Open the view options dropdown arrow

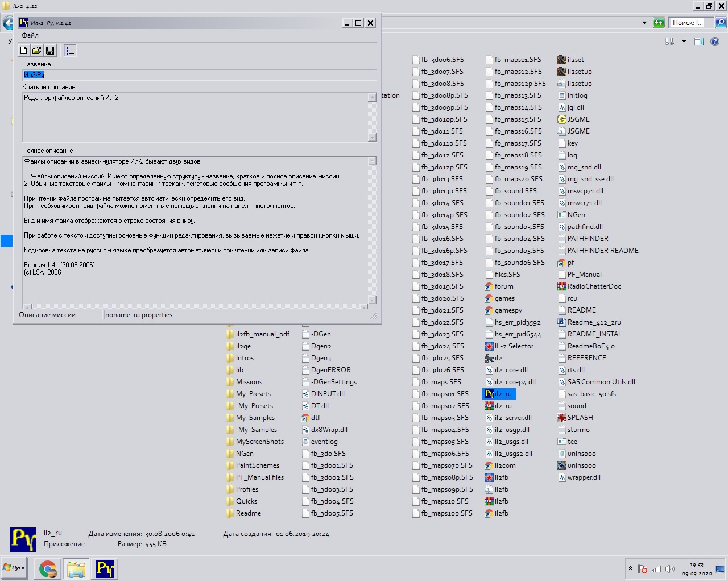pos(684,41)
